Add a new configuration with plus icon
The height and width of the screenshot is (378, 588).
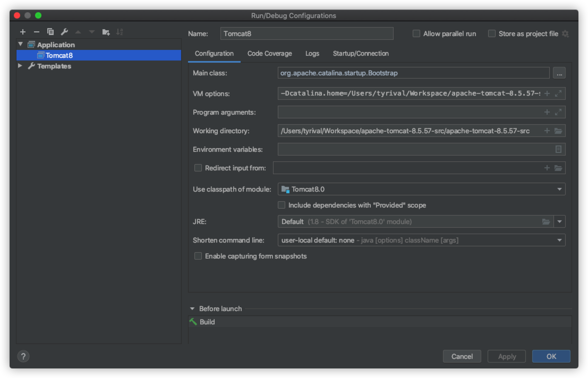click(23, 32)
